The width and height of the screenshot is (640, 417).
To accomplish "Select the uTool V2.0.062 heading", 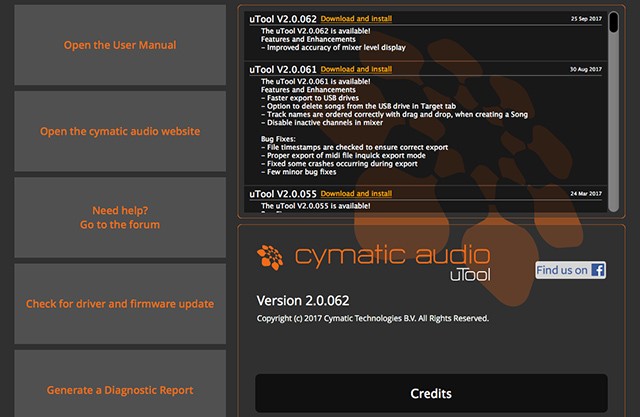I will point(283,19).
